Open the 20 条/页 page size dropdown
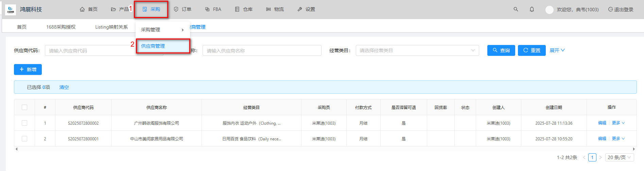Screen dimensions: 644x171 point(619,157)
